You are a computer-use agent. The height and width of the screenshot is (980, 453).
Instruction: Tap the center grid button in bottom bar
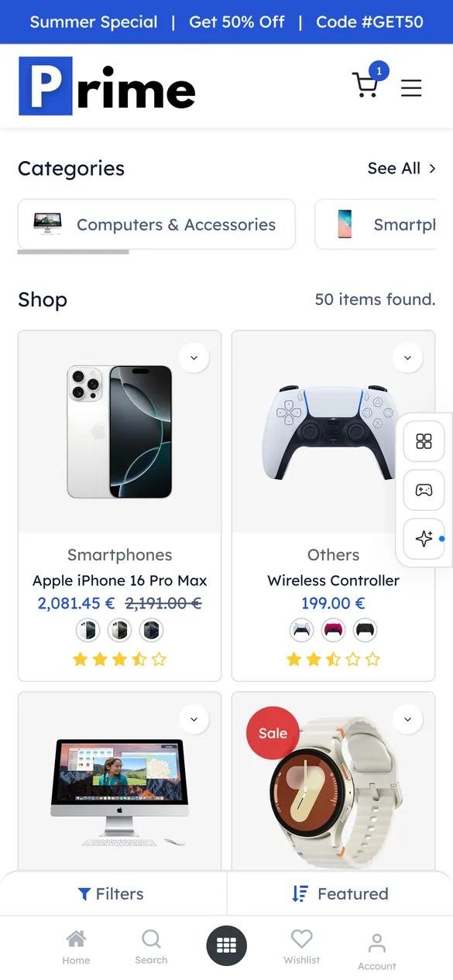point(226,945)
